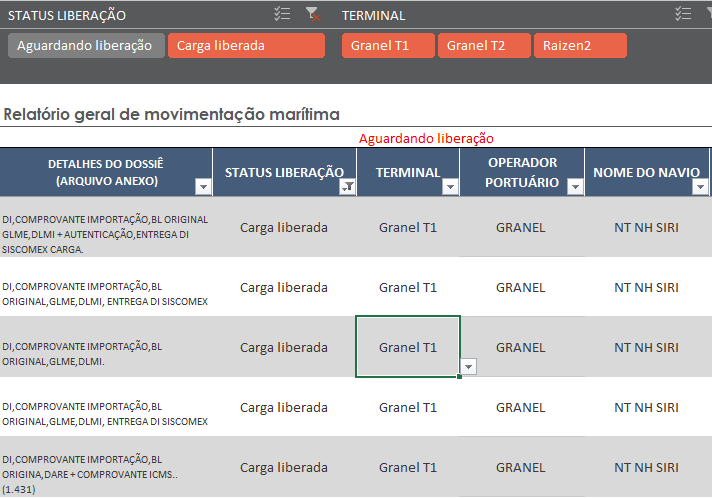Click NOME DO NAVIO header cell

click(x=647, y=172)
